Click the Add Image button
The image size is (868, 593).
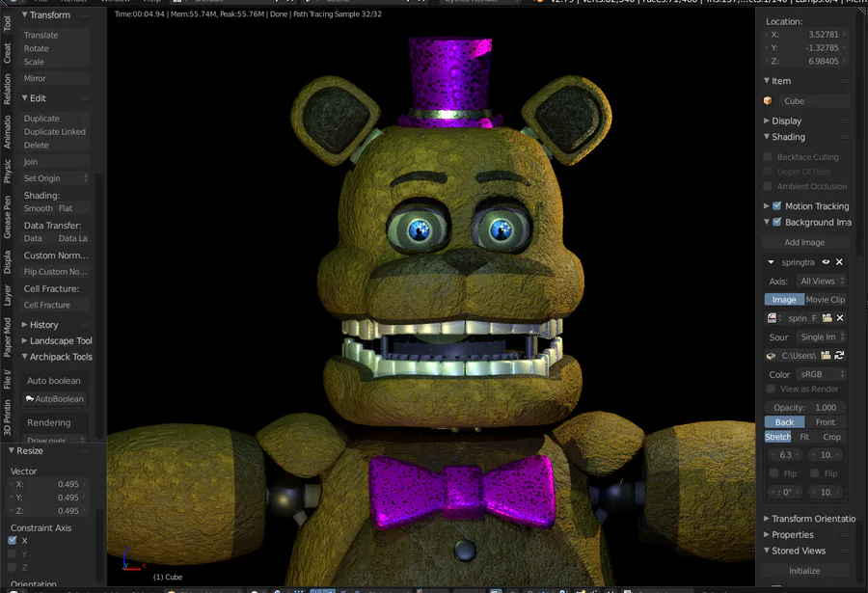[x=805, y=242]
